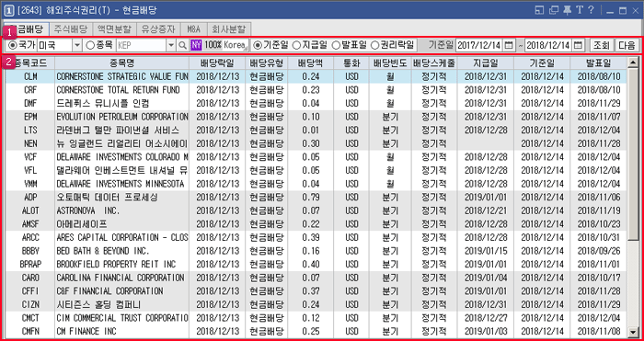The image size is (644, 341).
Task: Select the 발표일 radio option
Action: tap(336, 45)
